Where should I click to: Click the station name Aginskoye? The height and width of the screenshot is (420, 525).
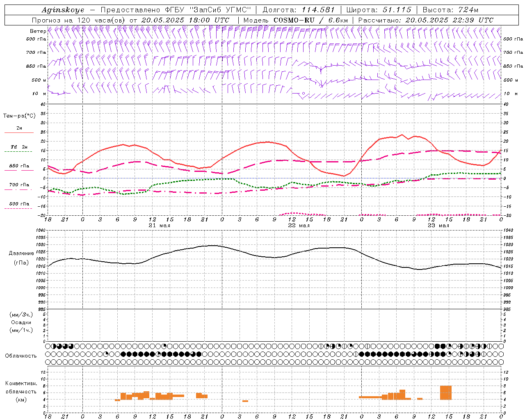point(63,10)
